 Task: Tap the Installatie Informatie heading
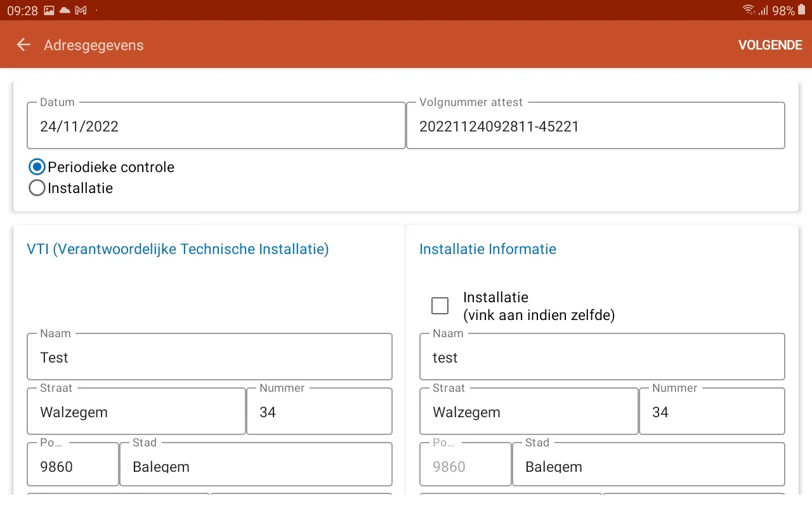pyautogui.click(x=488, y=249)
